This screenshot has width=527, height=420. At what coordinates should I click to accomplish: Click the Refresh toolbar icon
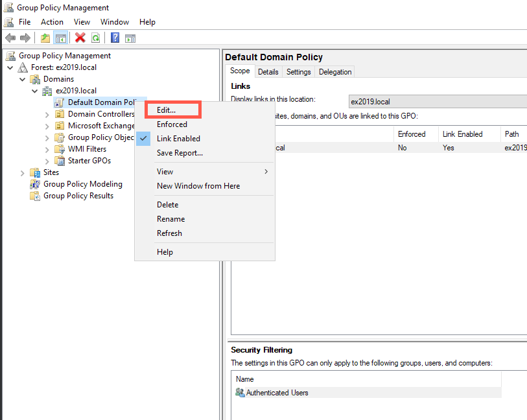[96, 38]
